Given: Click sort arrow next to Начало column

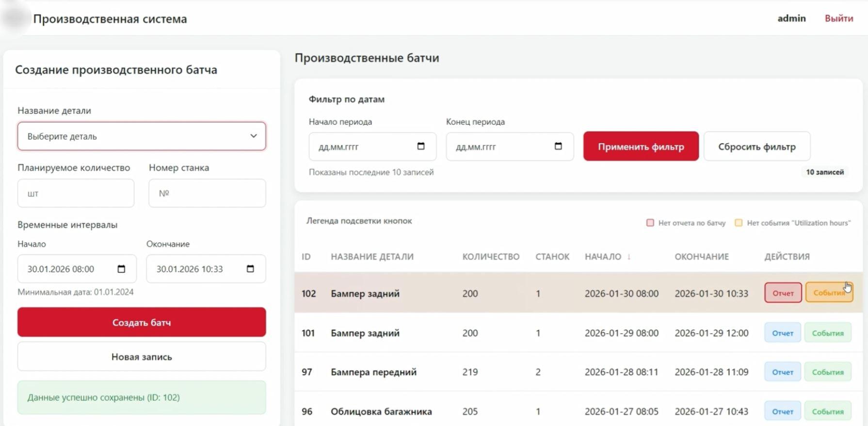Looking at the screenshot, I should (629, 257).
